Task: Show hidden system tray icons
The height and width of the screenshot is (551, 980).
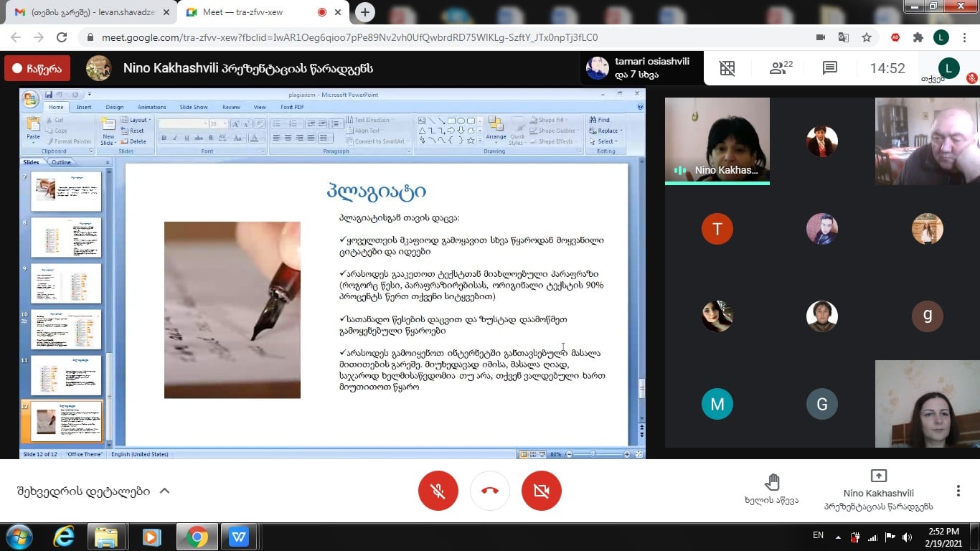Action: [837, 537]
